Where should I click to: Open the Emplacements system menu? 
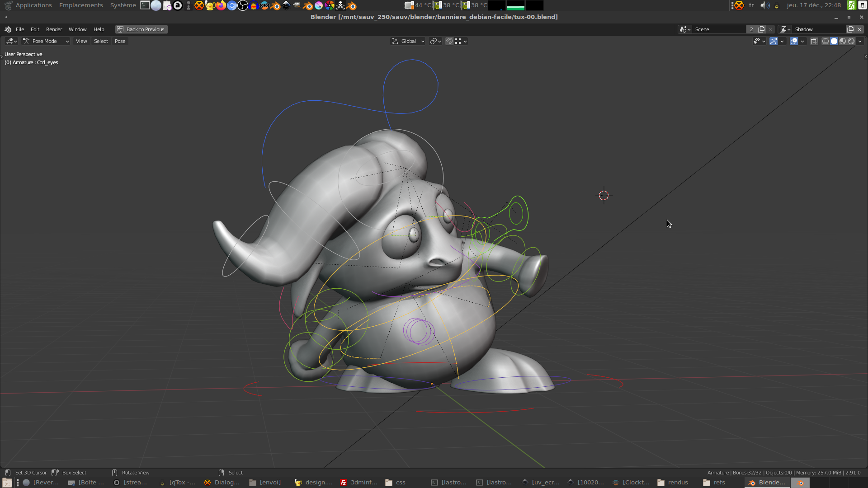(x=81, y=5)
